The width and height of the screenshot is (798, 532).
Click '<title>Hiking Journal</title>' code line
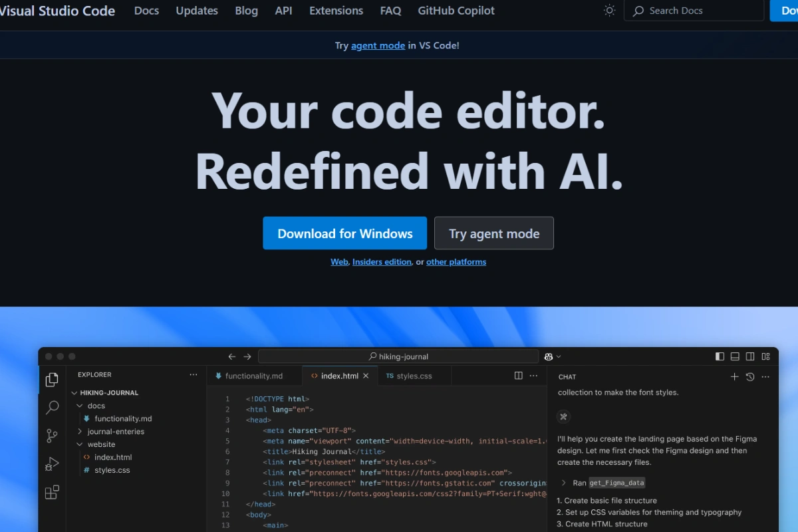(324, 452)
